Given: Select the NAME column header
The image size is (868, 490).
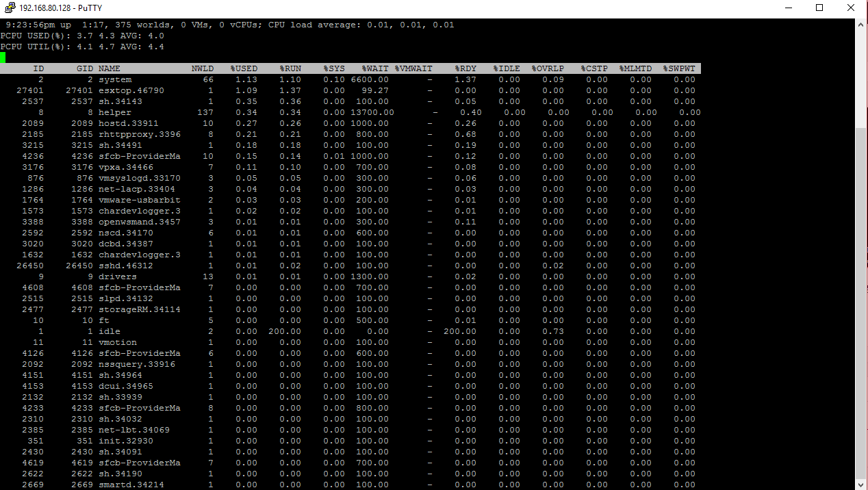Looking at the screenshot, I should [x=110, y=68].
